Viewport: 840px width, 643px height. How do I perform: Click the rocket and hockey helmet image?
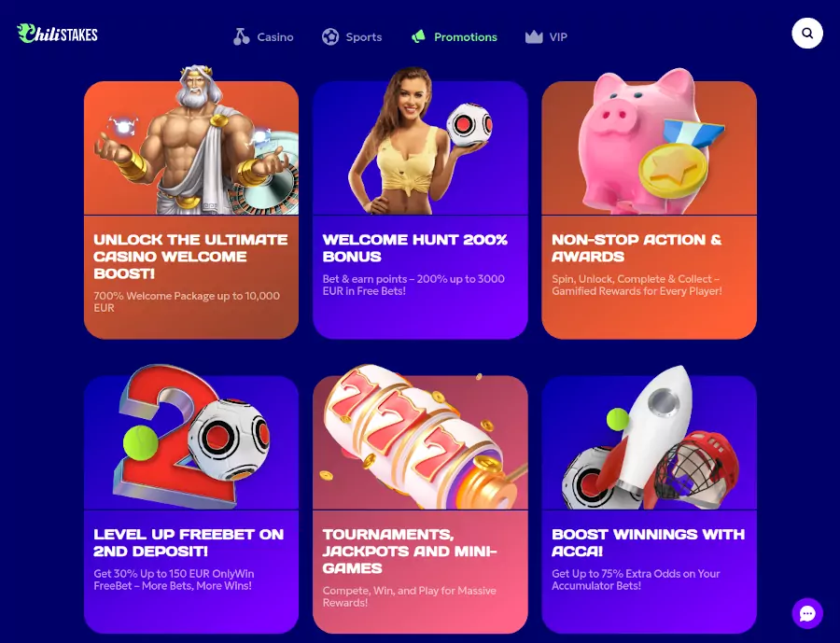pyautogui.click(x=649, y=437)
